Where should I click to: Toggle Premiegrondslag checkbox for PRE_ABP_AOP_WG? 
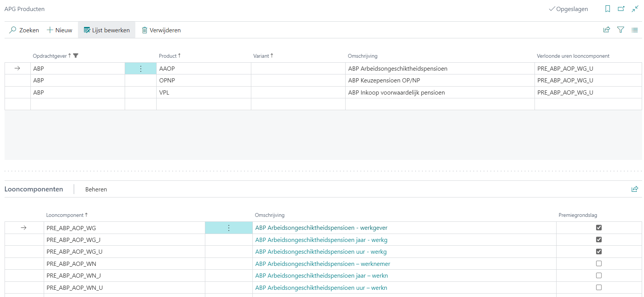(x=599, y=228)
